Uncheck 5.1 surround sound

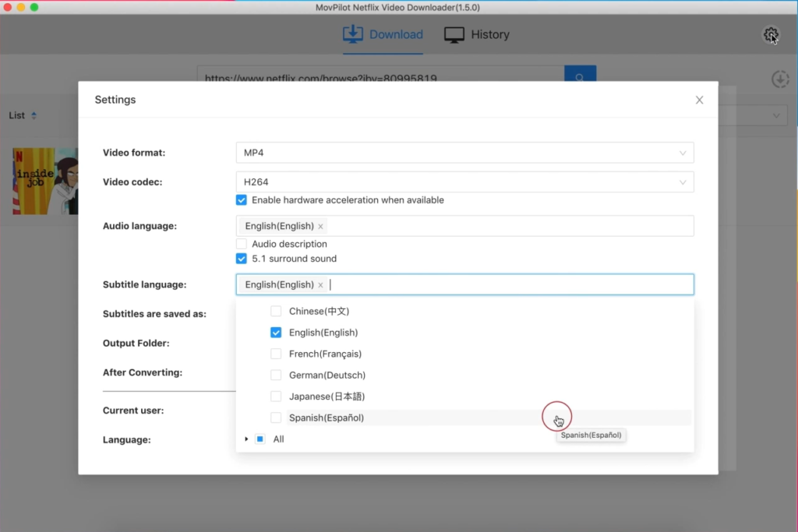242,259
